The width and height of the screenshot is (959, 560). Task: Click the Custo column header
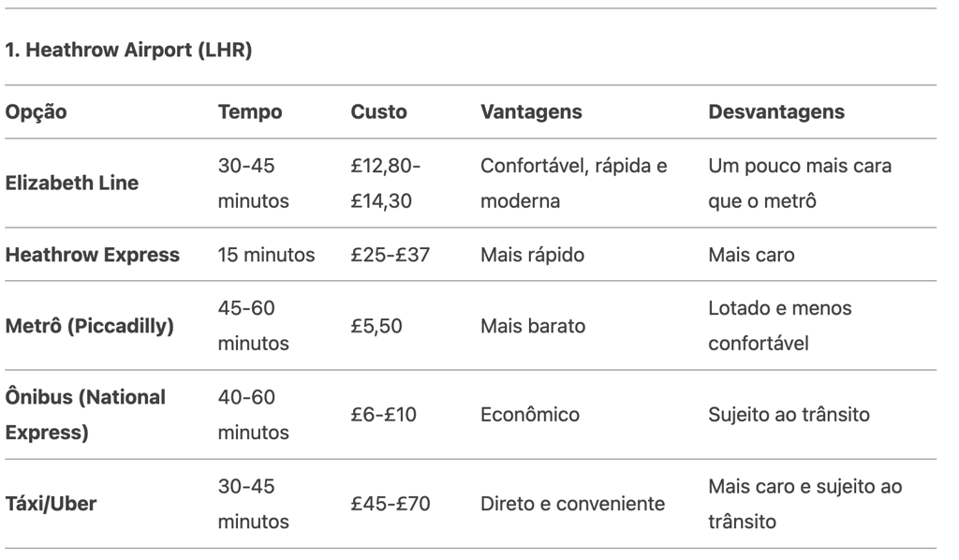(378, 111)
